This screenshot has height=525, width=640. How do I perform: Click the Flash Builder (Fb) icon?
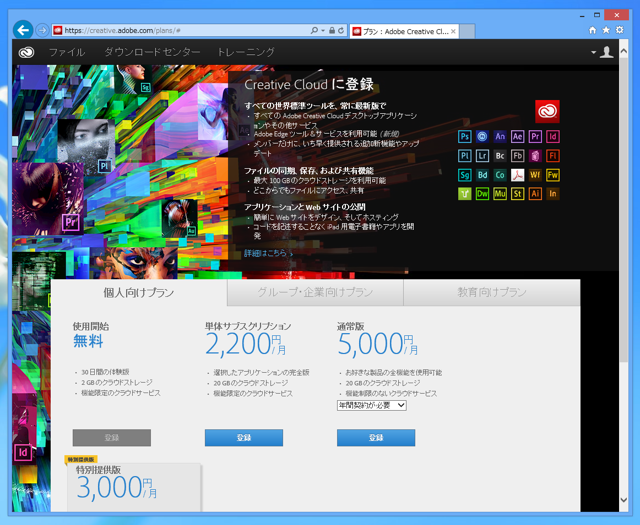click(x=518, y=156)
